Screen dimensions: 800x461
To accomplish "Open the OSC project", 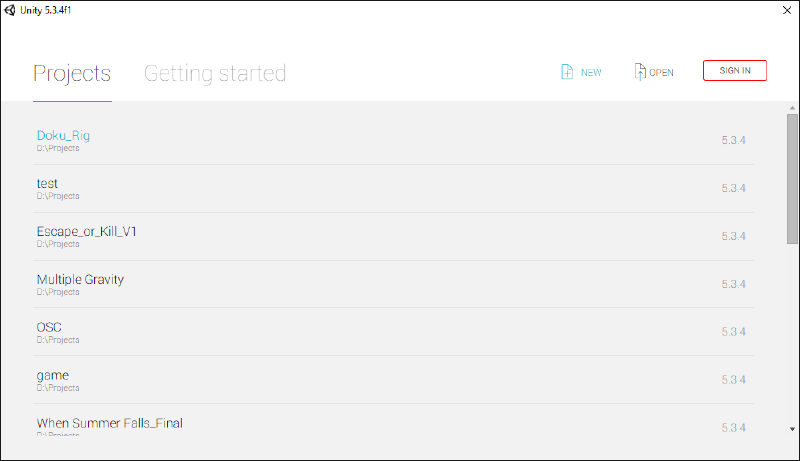I will [x=50, y=328].
